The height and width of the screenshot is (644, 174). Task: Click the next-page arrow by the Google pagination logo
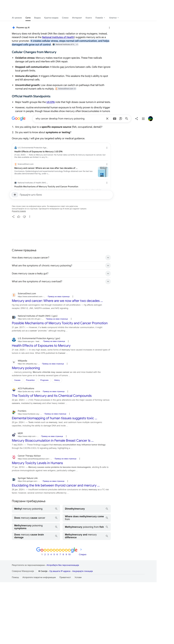(81, 550)
